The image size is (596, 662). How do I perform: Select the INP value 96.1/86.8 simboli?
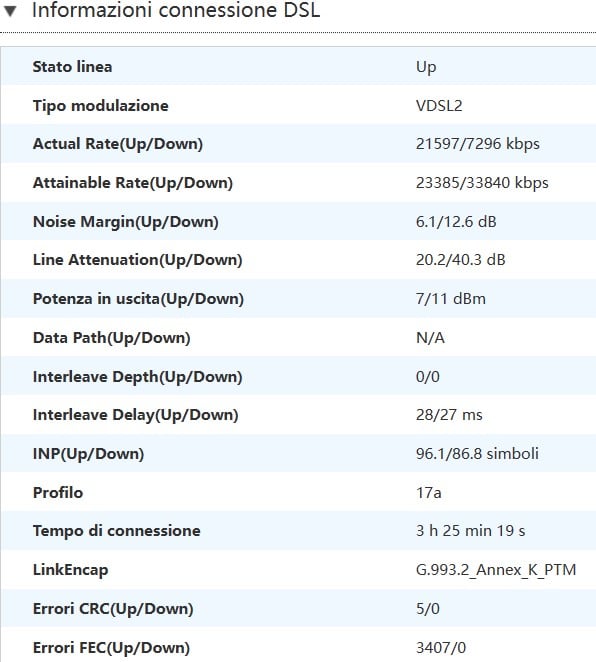(x=477, y=454)
